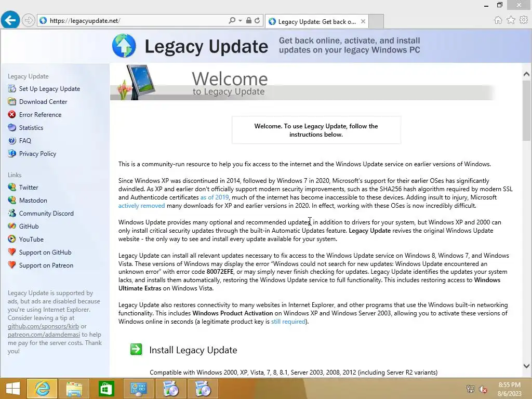Open the FAQ link
This screenshot has height=399, width=532.
[x=25, y=140]
